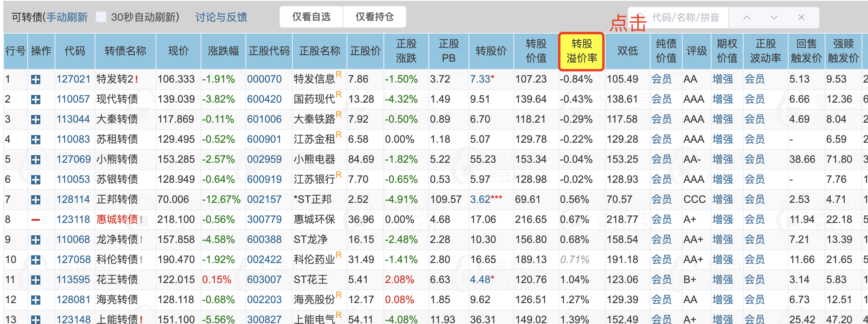The width and height of the screenshot is (868, 324).
Task: Go to next search match arrow
Action: click(774, 17)
